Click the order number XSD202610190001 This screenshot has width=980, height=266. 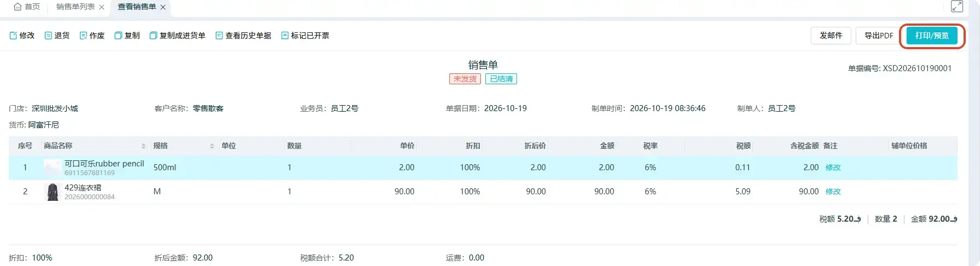coord(917,68)
